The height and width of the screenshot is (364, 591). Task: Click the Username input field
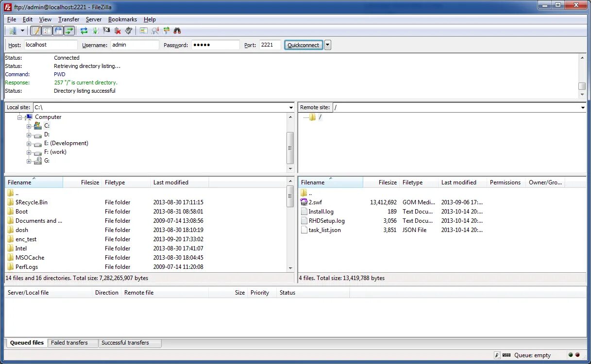(135, 45)
